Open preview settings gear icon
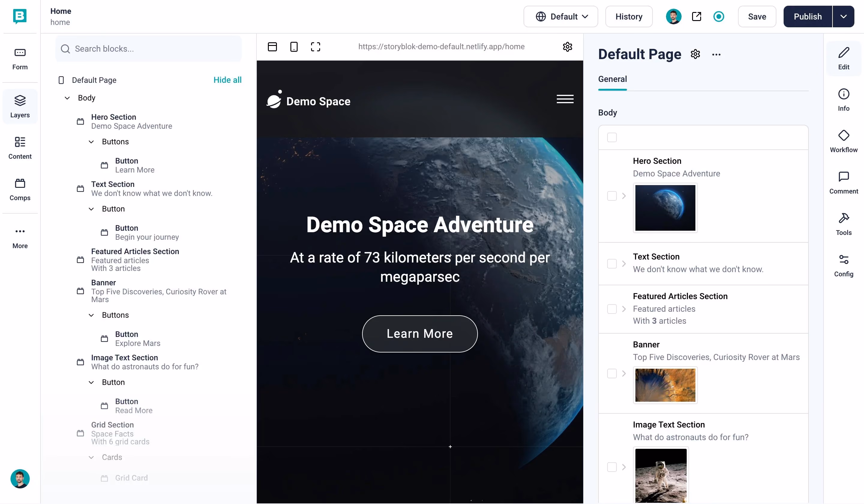This screenshot has height=504, width=864. [567, 46]
